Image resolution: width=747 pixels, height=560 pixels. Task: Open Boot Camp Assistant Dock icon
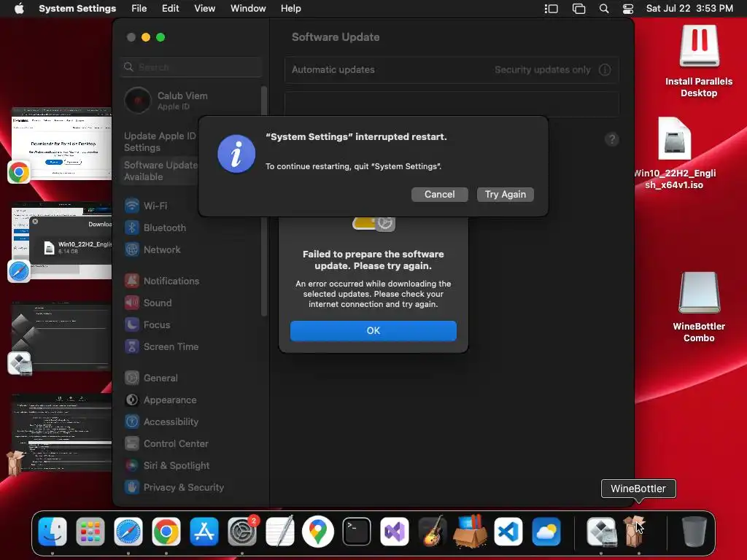601,532
